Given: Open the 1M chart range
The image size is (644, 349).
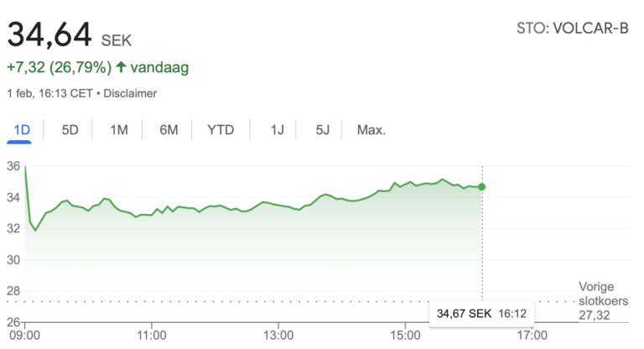Looking at the screenshot, I should click(x=119, y=130).
